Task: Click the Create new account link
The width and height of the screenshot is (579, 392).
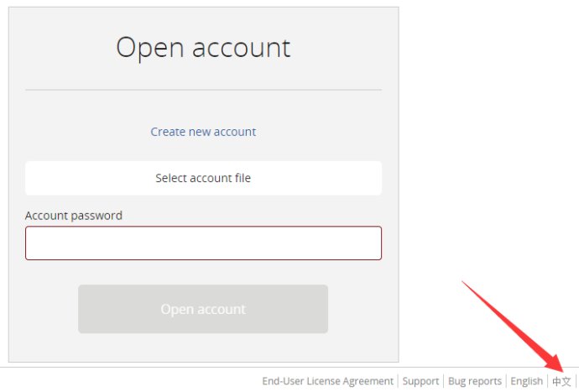Action: (x=203, y=132)
